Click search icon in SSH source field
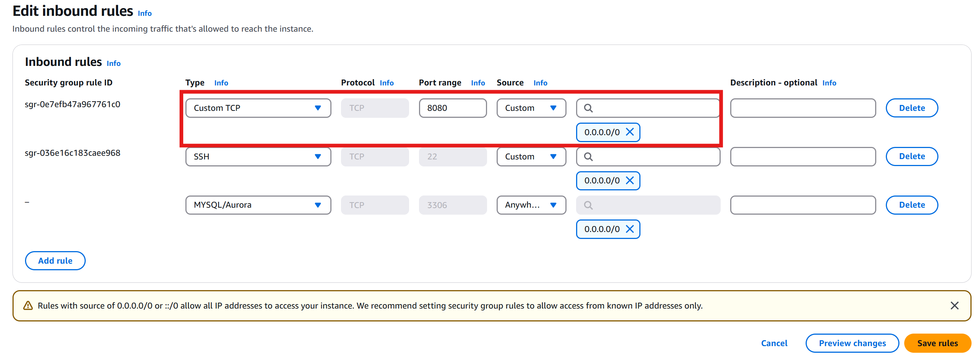This screenshot has height=359, width=980. click(588, 156)
